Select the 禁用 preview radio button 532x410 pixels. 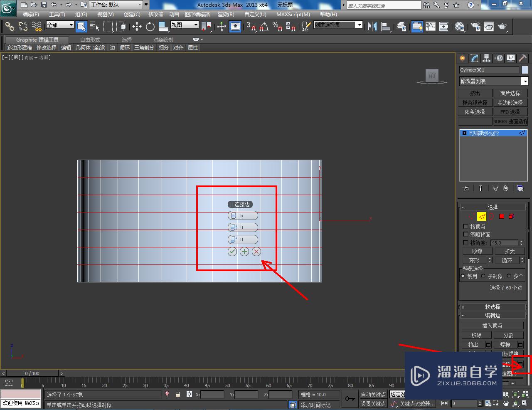[463, 276]
